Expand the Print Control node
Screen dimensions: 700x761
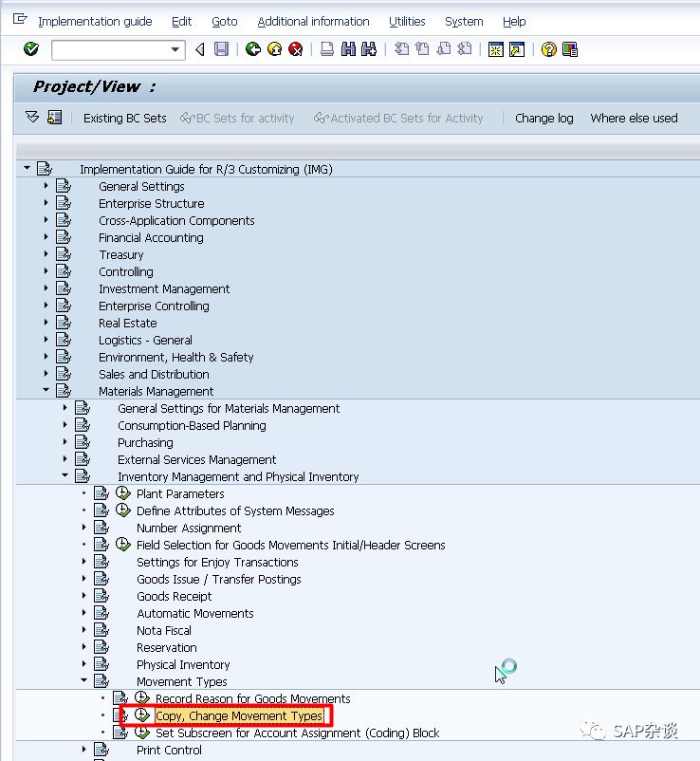pyautogui.click(x=83, y=749)
